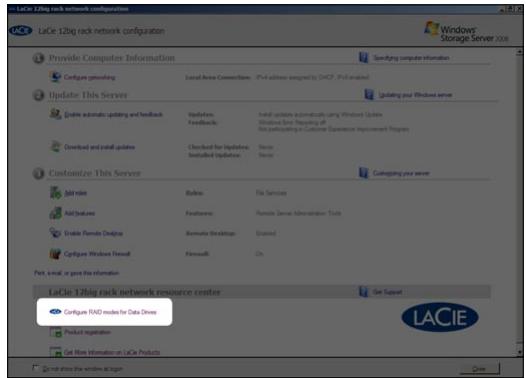Click the scrollbar down arrow

519,352
